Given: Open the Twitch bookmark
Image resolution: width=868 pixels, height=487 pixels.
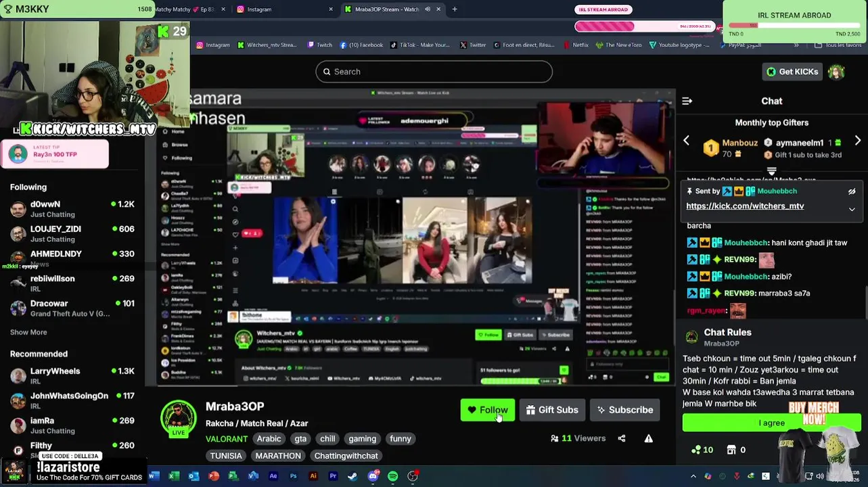Looking at the screenshot, I should (x=319, y=45).
